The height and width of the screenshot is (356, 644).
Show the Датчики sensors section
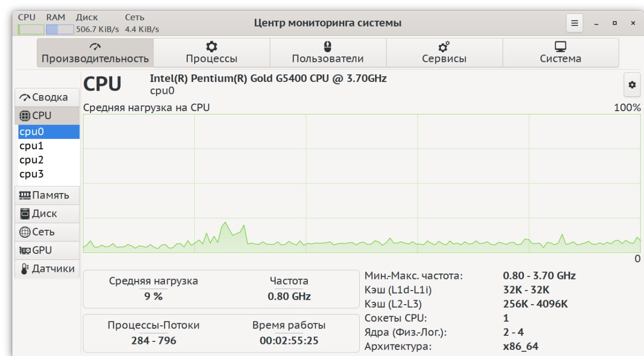47,269
